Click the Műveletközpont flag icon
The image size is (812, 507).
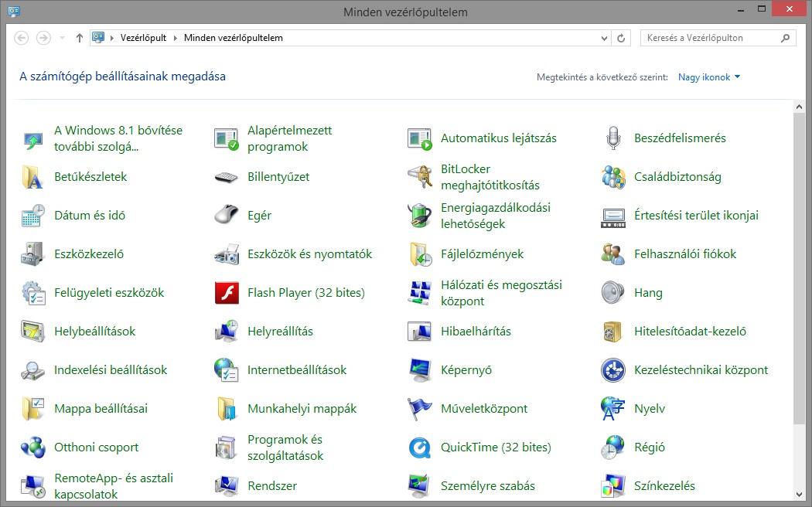[420, 409]
